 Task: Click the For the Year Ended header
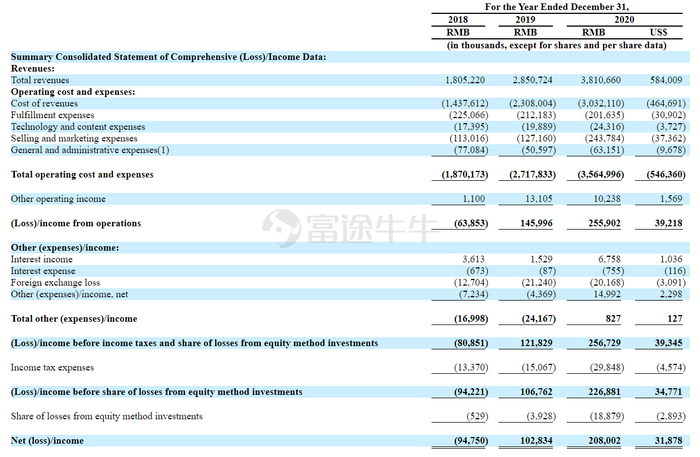[x=557, y=7]
